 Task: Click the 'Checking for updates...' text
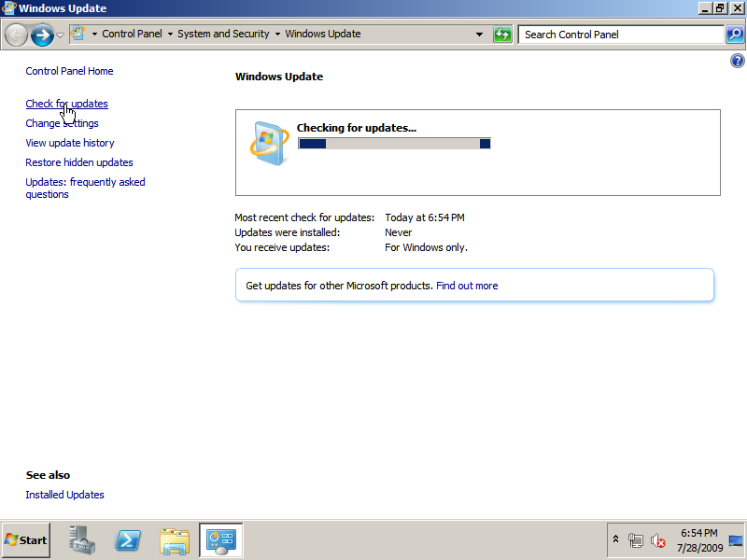coord(357,128)
